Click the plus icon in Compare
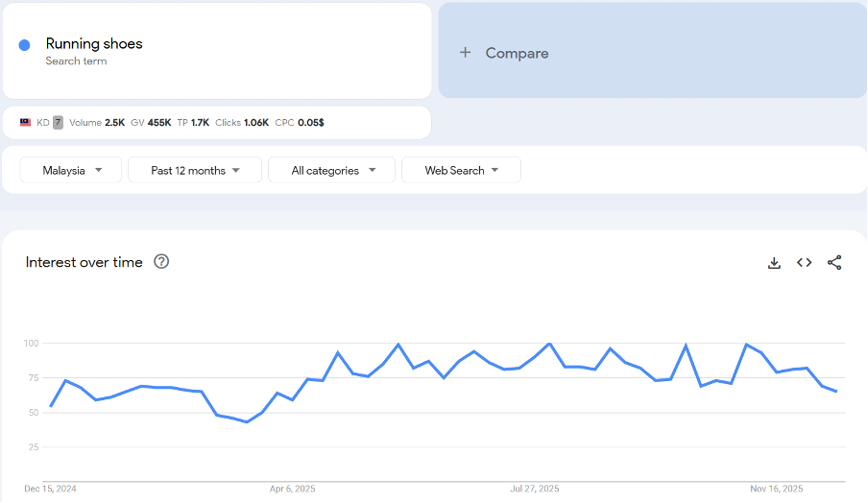The width and height of the screenshot is (868, 503). coord(466,53)
